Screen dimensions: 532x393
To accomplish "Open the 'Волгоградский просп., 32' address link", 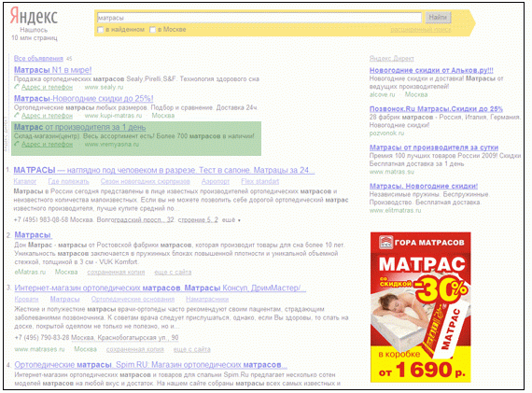I will pyautogui.click(x=135, y=220).
